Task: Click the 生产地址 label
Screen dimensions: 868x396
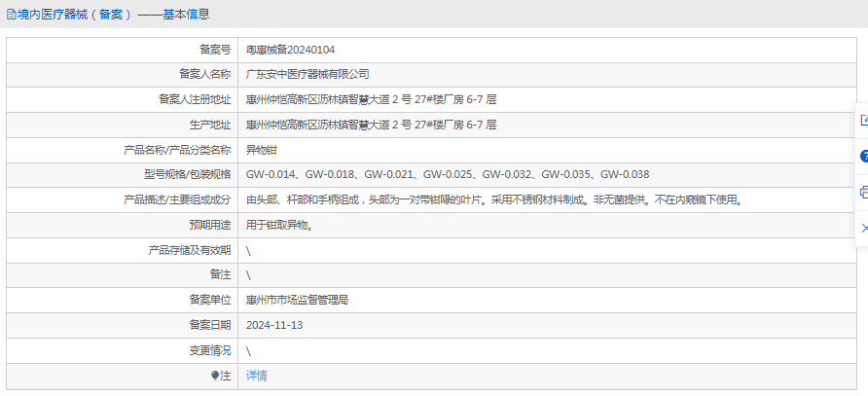Action: point(210,125)
